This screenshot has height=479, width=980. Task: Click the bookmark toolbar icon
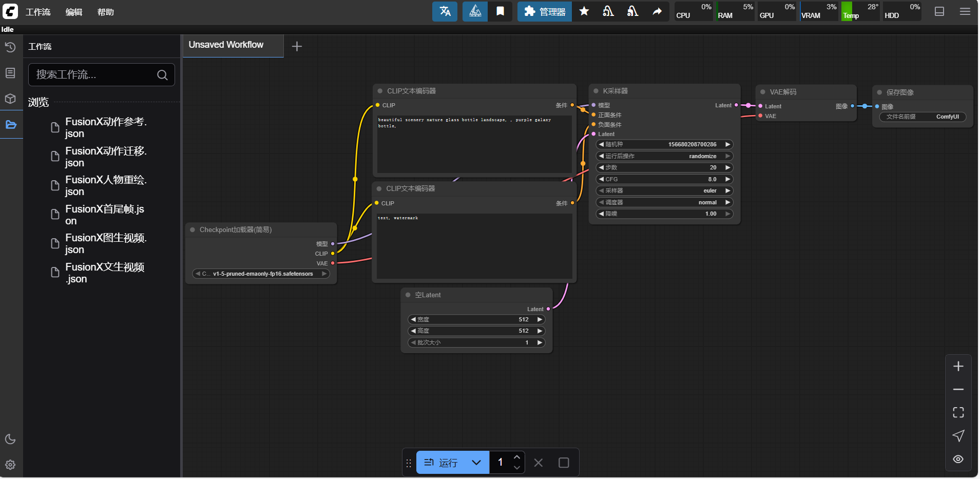pos(500,11)
